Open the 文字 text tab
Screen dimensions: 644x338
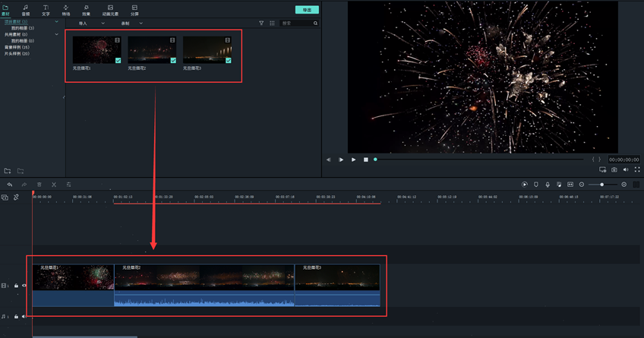(x=46, y=10)
